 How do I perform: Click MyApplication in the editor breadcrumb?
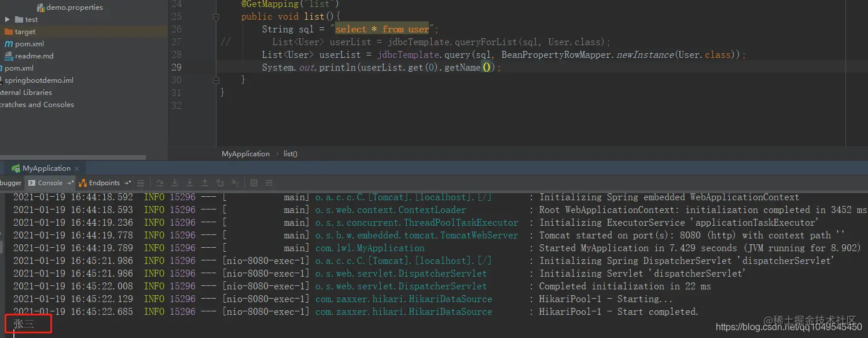coord(245,154)
